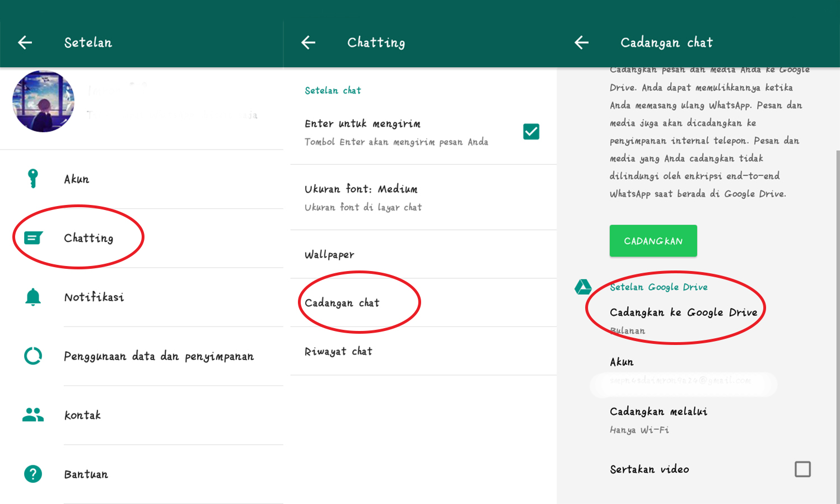This screenshot has width=840, height=504.
Task: Click the Cadangan chat scrollbar
Action: tap(838, 327)
